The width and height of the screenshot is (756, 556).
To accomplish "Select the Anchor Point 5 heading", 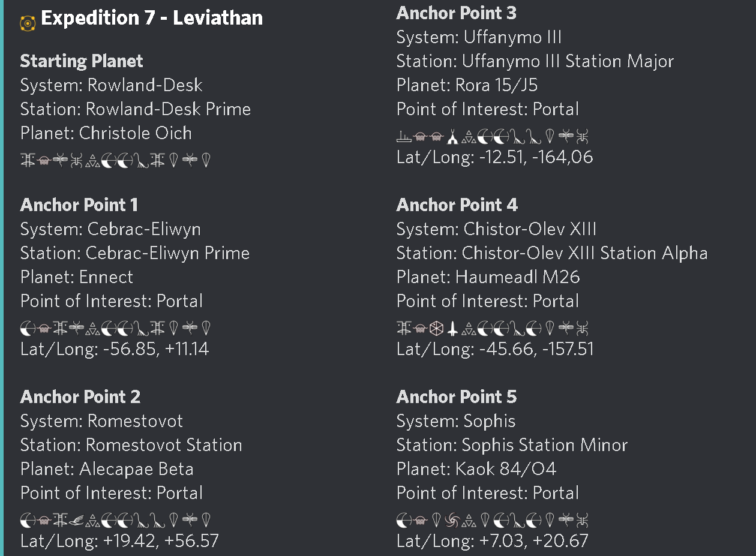I will (457, 397).
